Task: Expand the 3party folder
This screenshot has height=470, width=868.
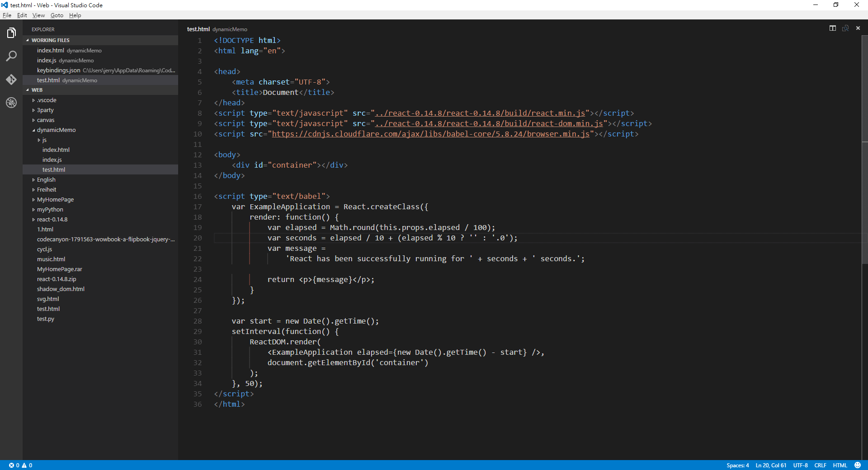Action: click(x=100, y=110)
